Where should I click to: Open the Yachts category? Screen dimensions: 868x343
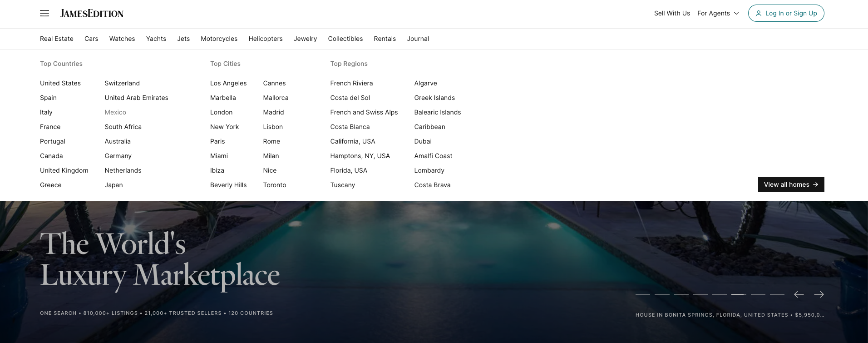(156, 39)
